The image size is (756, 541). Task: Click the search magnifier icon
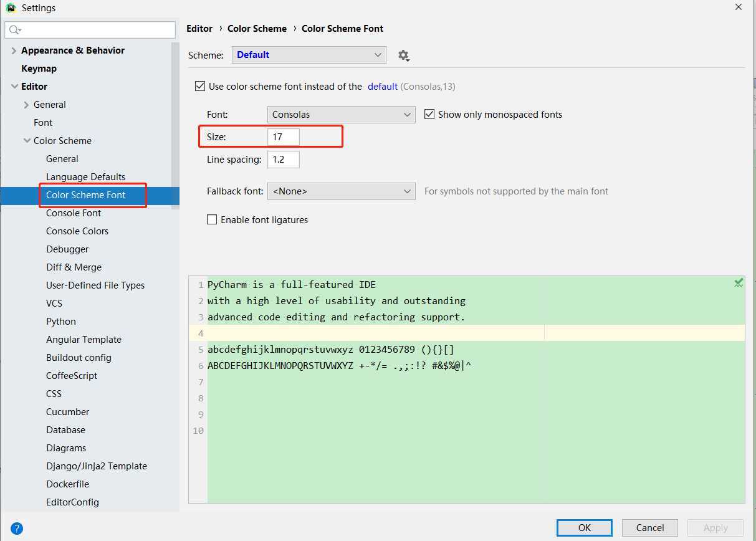point(14,30)
